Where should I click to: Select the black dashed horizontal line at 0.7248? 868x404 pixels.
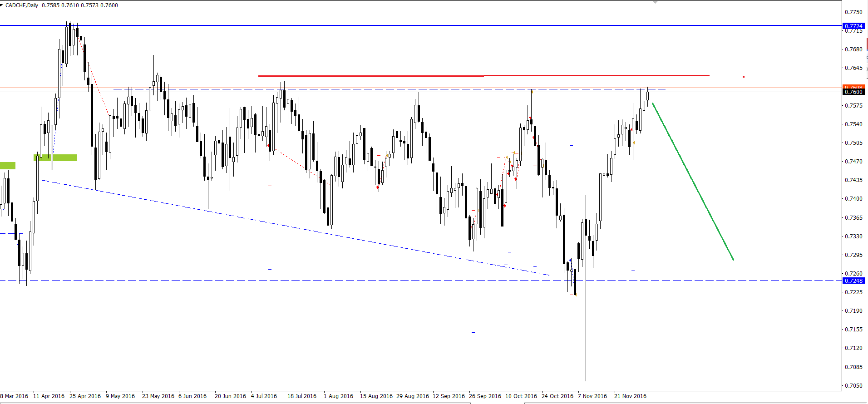click(x=421, y=280)
